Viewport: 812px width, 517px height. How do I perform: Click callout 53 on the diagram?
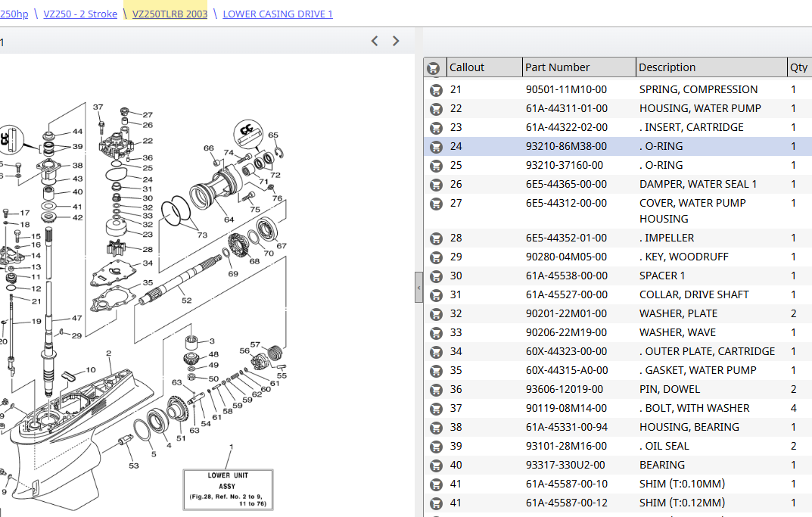point(134,466)
